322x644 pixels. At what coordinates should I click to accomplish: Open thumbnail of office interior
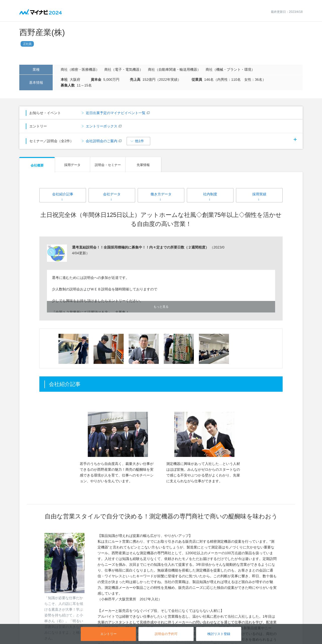(x=214, y=349)
